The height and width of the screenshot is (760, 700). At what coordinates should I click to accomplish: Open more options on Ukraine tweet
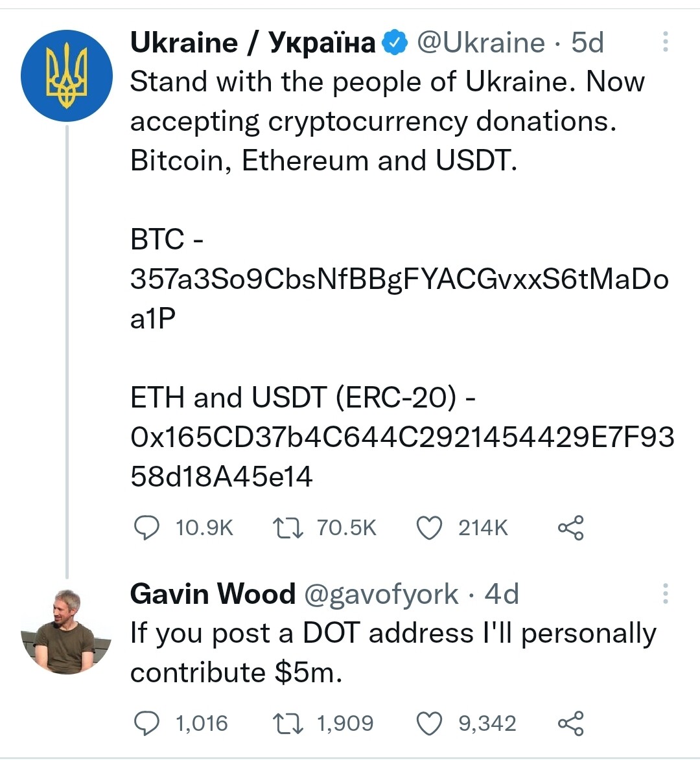[x=666, y=41]
